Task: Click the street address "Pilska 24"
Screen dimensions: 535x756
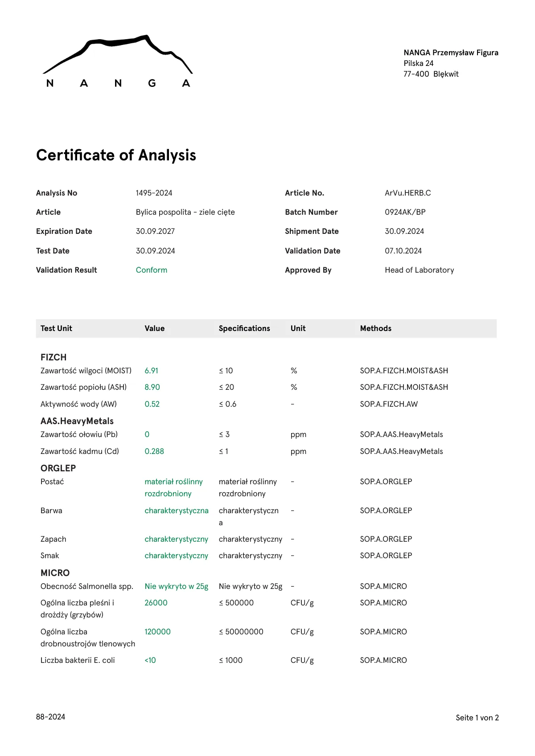Action: pyautogui.click(x=418, y=63)
